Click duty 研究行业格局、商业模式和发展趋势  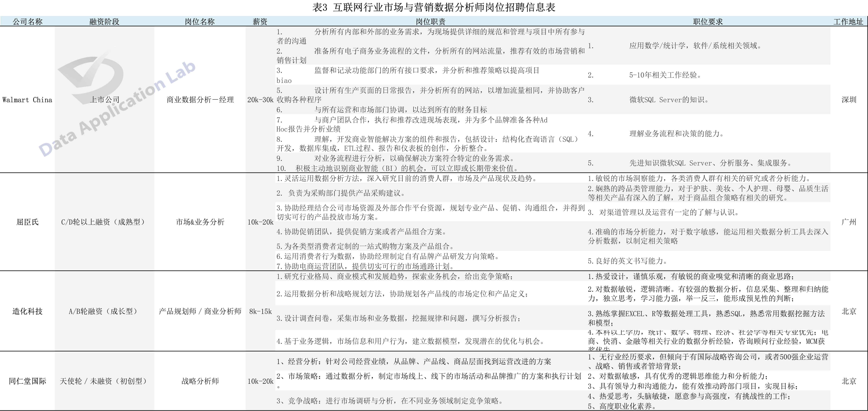point(395,277)
